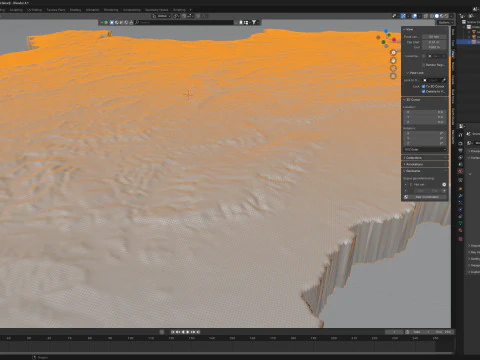Screen dimensions: 480x360
Task: Switch to the Shading workspace tab
Action: [75, 10]
